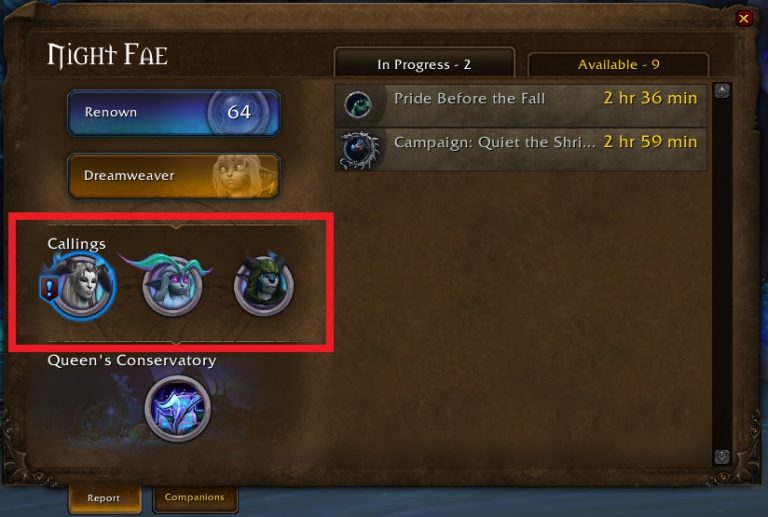Click the Campaign Quiet the Shri... mission icon
Viewport: 768px width, 517px height.
point(360,149)
